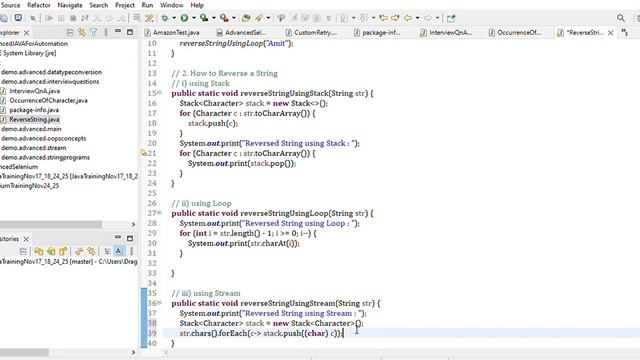Open the Run button dropdown arrow
This screenshot has height=360, width=640.
193,18
